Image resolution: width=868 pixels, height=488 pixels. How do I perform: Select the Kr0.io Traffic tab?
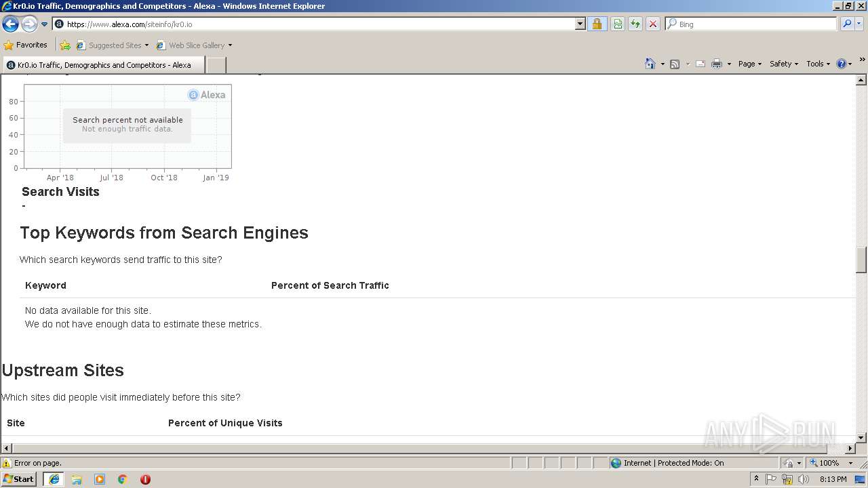tap(103, 65)
